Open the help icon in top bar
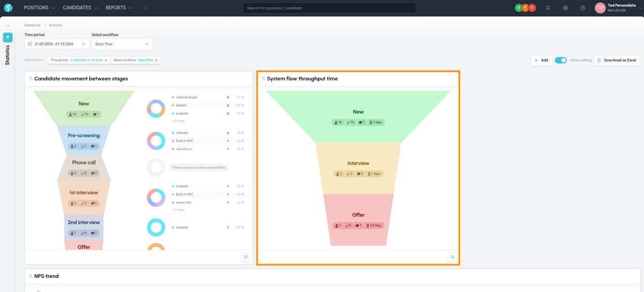Image resolution: width=644 pixels, height=292 pixels. click(583, 8)
